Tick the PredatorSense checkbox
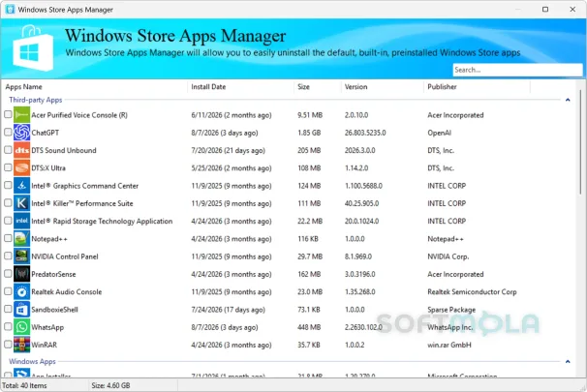Screen dimensions: 587x392 pyautogui.click(x=8, y=273)
